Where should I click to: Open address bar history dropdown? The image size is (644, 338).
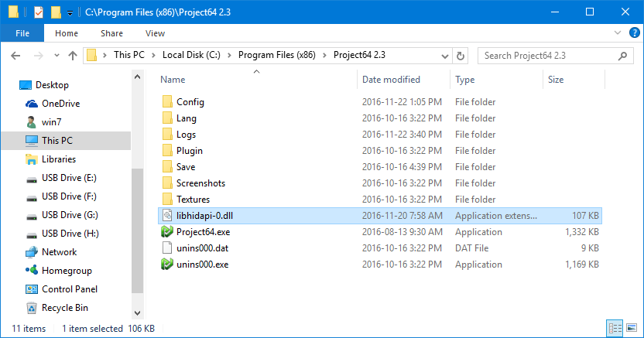pyautogui.click(x=444, y=56)
